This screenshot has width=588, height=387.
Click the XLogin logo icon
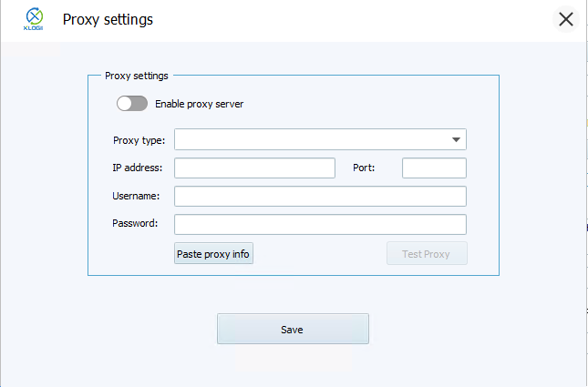coord(34,19)
